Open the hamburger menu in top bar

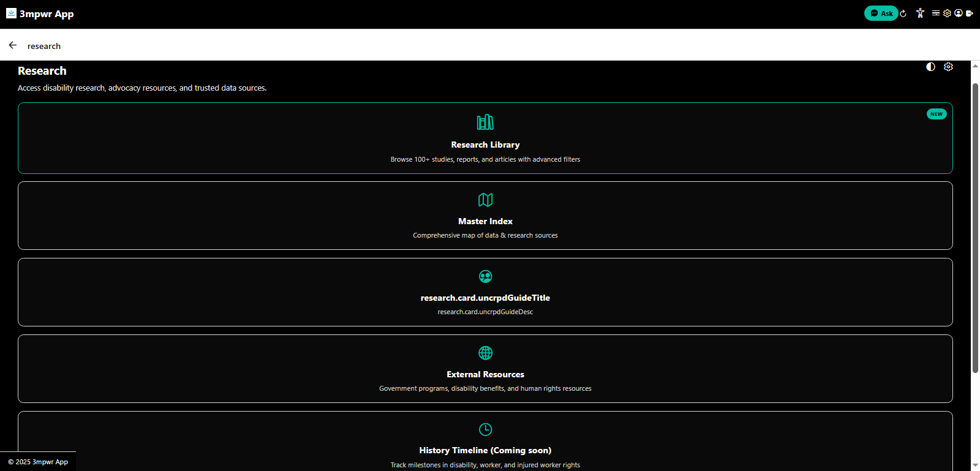[x=936, y=13]
